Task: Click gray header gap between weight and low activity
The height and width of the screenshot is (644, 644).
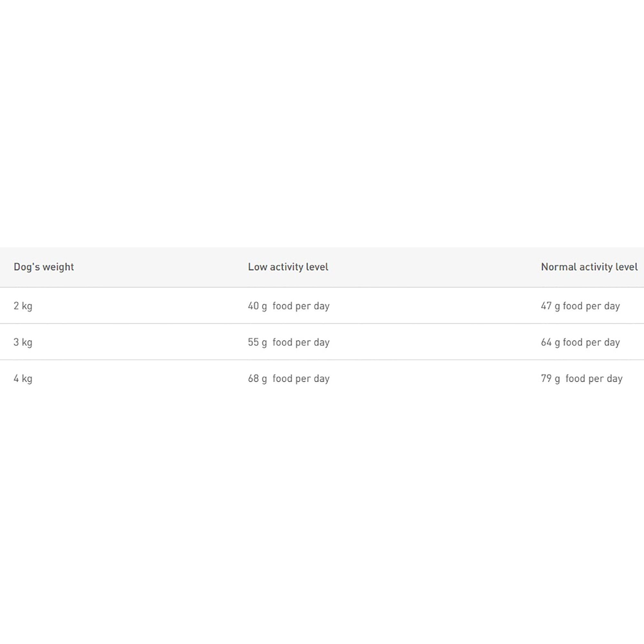Action: pos(160,267)
